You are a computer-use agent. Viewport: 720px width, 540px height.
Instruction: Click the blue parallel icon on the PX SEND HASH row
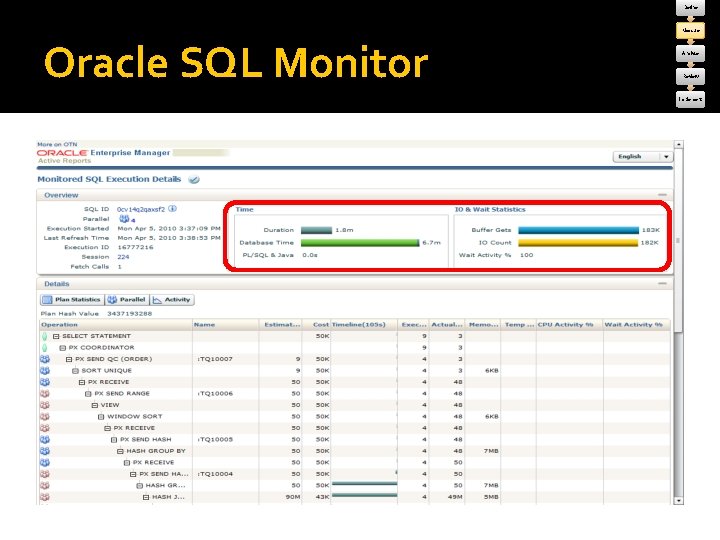[45, 439]
